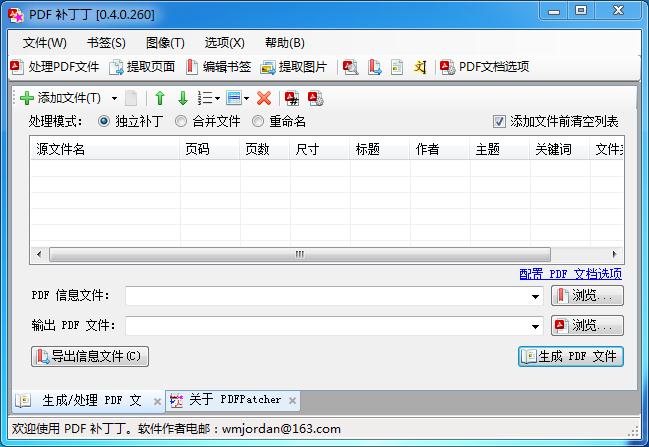649x447 pixels.
Task: Click 浏览 button for 输出 PDF 文件
Action: coord(587,326)
